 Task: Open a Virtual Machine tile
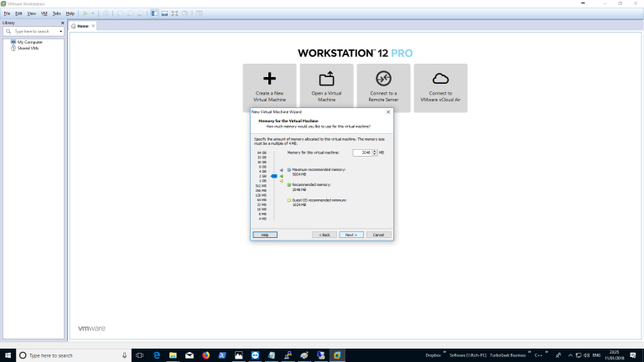[x=326, y=87]
